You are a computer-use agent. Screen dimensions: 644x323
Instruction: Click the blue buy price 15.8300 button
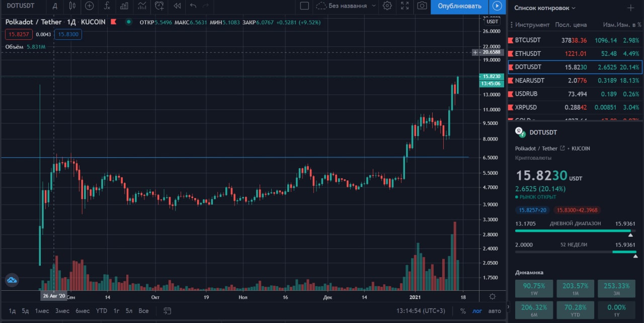(68, 34)
